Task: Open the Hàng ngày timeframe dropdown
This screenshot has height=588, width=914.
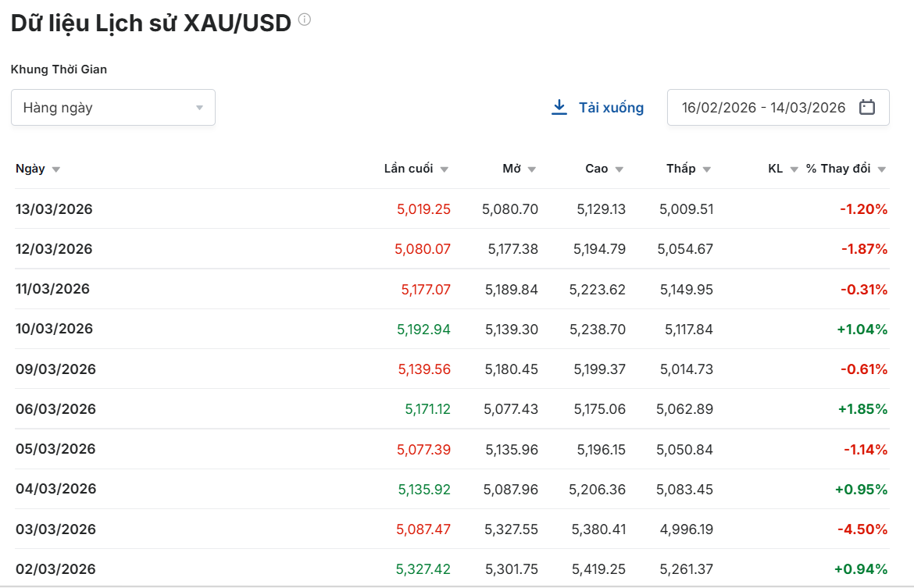Action: pyautogui.click(x=113, y=108)
